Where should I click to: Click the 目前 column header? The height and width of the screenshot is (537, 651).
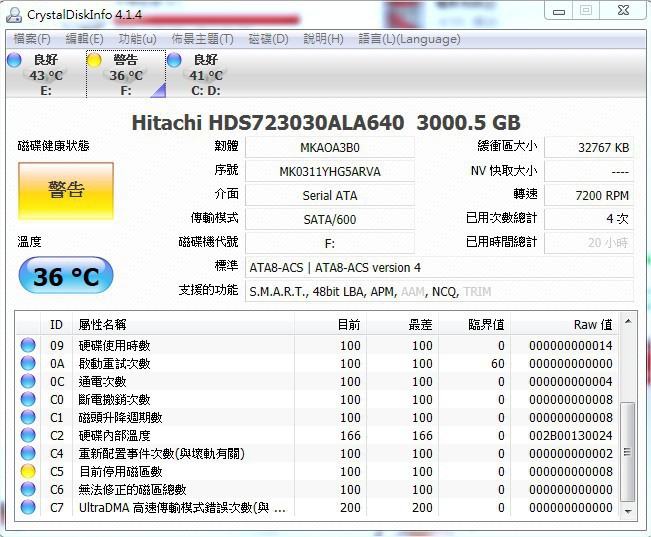pos(330,324)
